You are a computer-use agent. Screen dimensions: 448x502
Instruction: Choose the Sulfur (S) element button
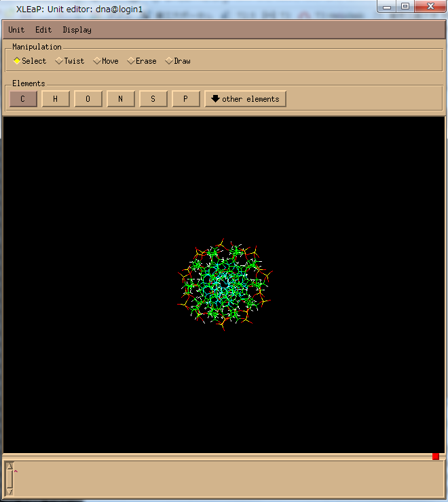tap(153, 99)
